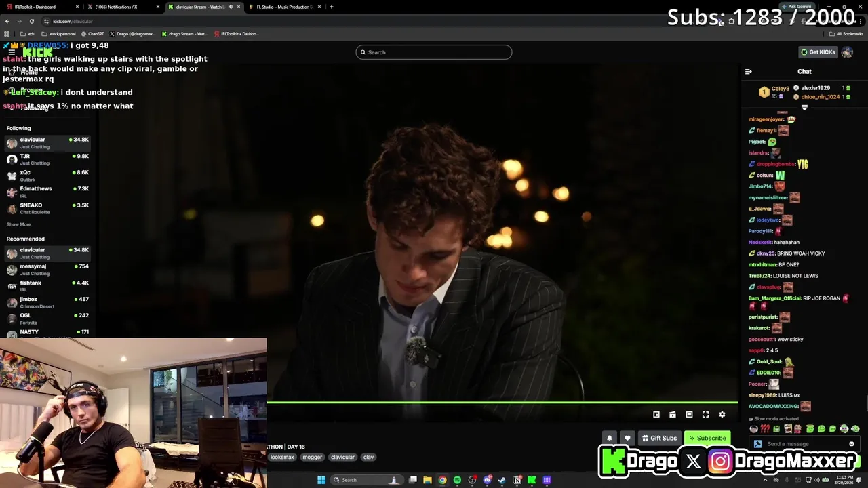
Task: Click the Windows taskbar Search box
Action: pyautogui.click(x=366, y=480)
